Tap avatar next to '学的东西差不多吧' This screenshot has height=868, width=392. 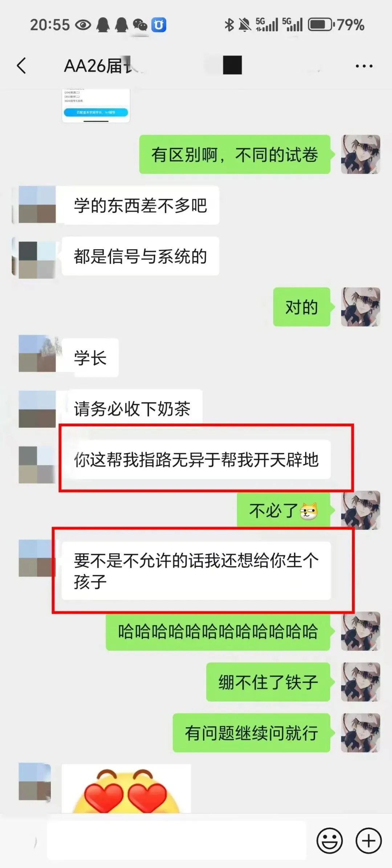[37, 205]
